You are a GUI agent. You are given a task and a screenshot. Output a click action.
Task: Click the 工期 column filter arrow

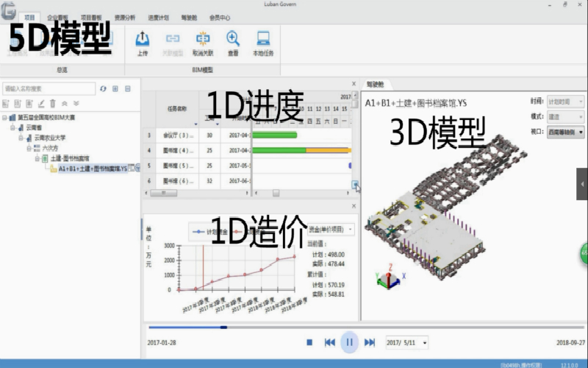[x=218, y=124]
